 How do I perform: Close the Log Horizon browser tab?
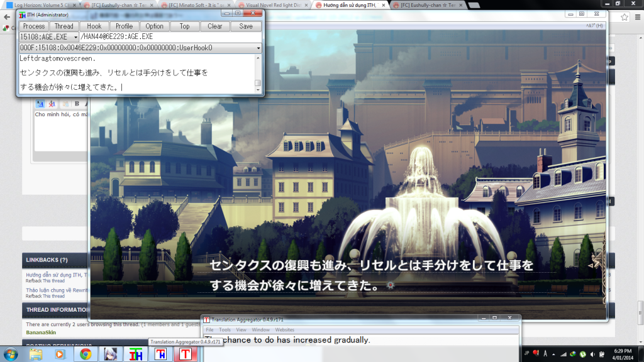74,5
